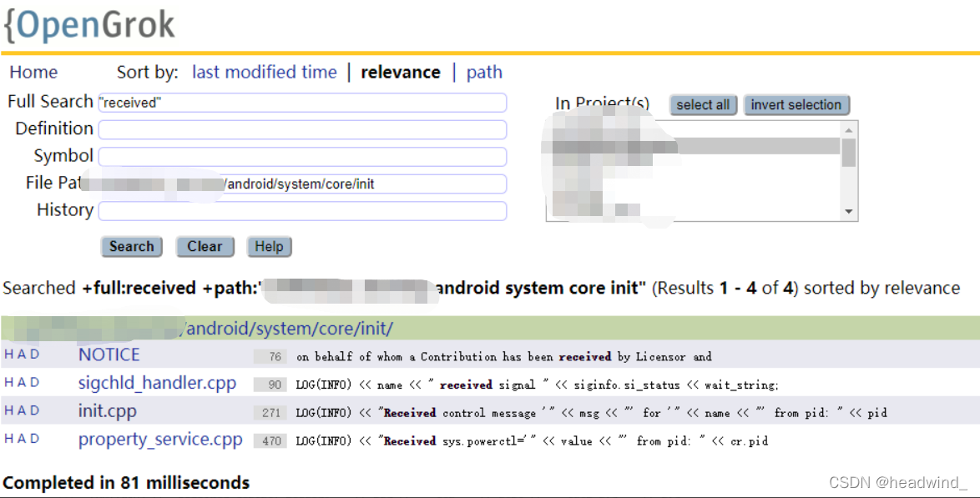Open the init.cpp file result
Screen dimensions: 980x498
point(107,411)
